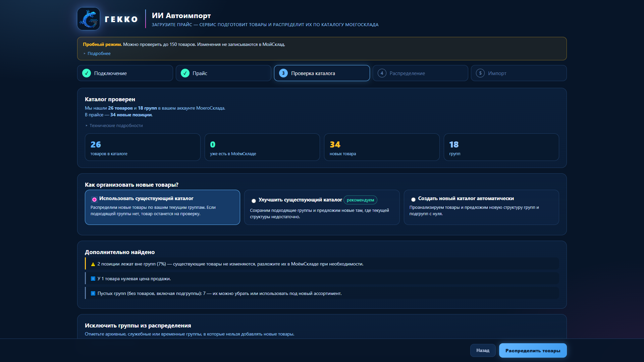The image size is (644, 362).
Task: Click the Исключить группы из распределения heading
Action: 138,325
